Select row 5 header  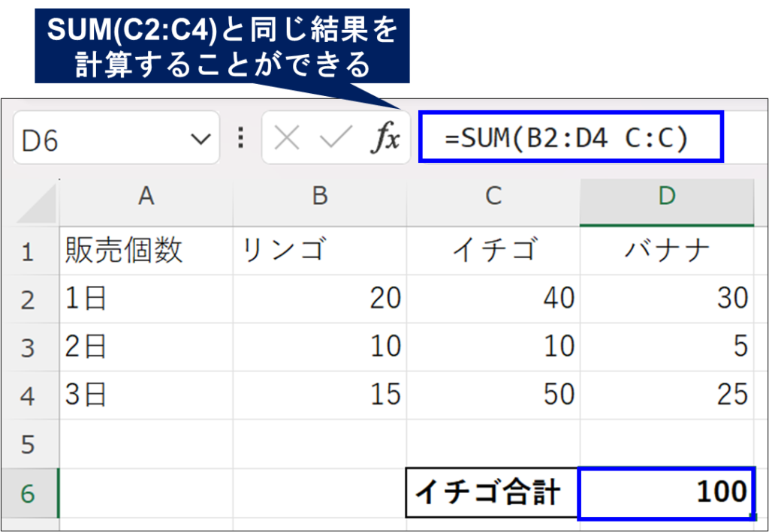[29, 444]
